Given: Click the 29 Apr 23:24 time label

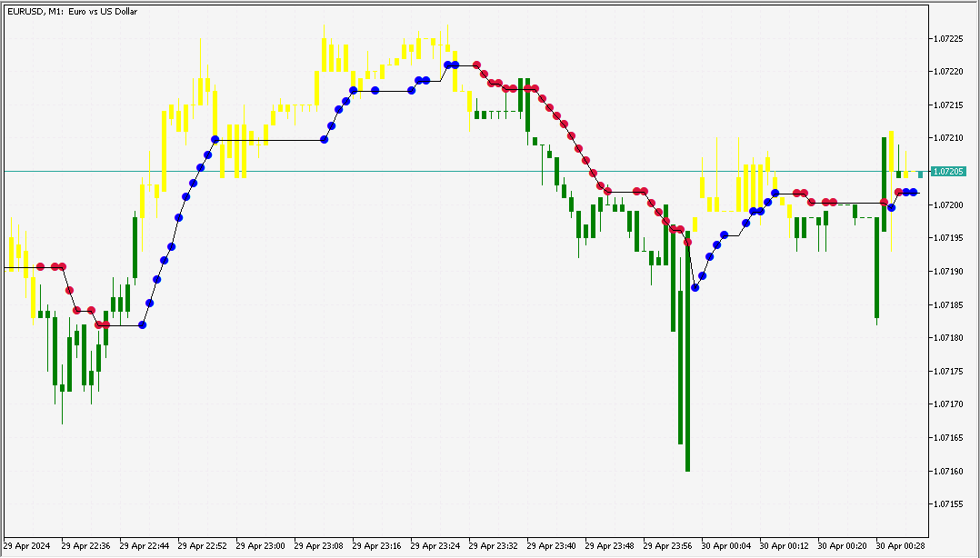Looking at the screenshot, I should click(435, 546).
